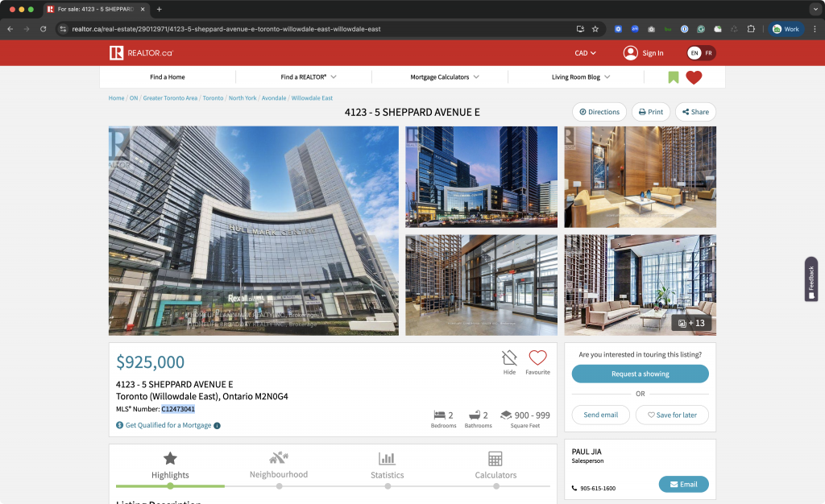This screenshot has width=825, height=504.
Task: Click the Highlights progress marker dot
Action: pos(170,486)
